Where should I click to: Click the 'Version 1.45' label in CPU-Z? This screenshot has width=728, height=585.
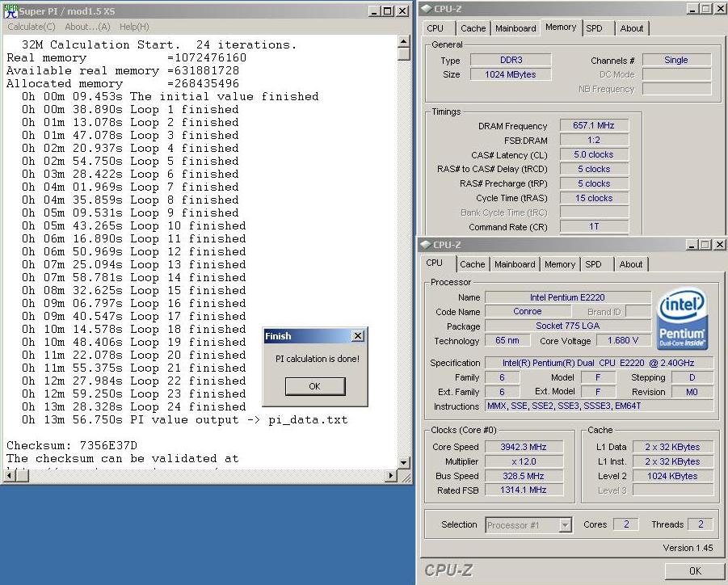point(688,548)
